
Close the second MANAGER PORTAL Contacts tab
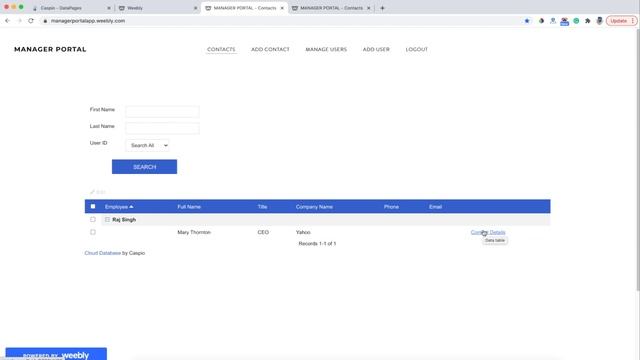[369, 8]
